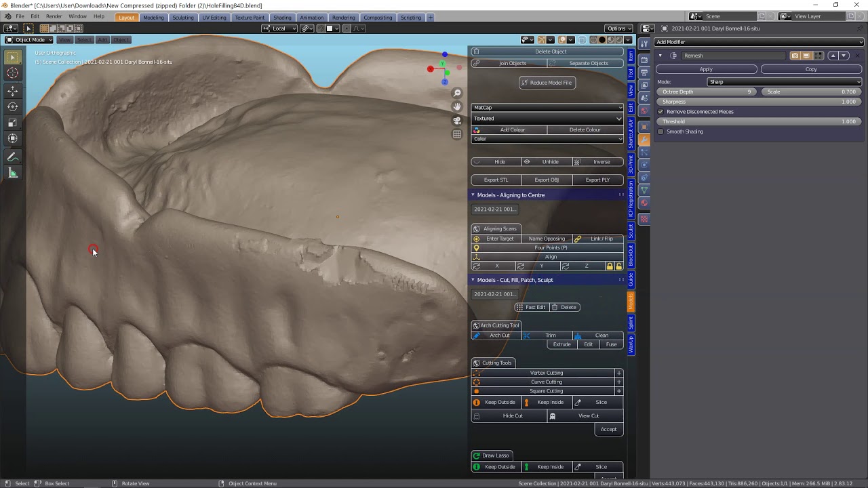Click the Export STL button
The image size is (868, 488).
coord(496,180)
